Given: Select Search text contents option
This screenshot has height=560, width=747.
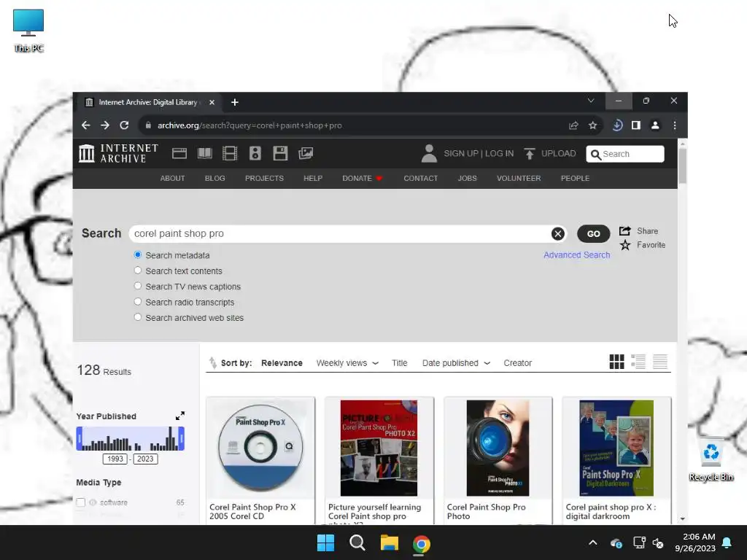Looking at the screenshot, I should (138, 271).
